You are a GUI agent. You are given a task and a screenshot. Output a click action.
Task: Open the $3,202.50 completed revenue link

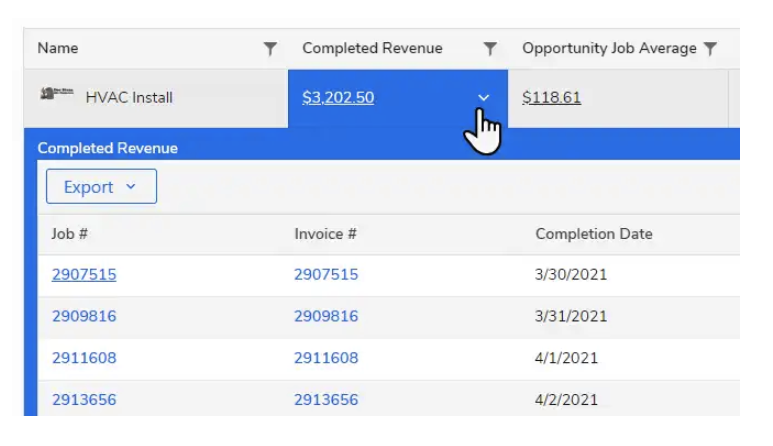(x=338, y=98)
